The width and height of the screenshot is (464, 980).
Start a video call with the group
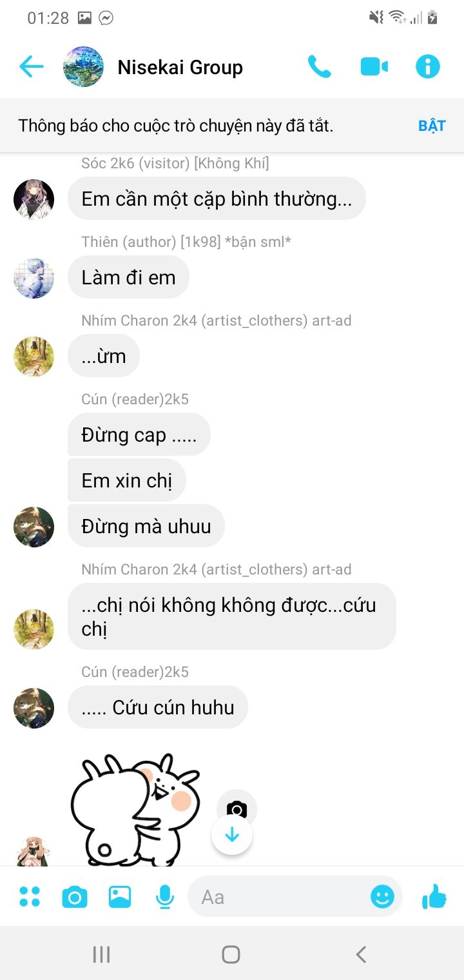pyautogui.click(x=374, y=66)
